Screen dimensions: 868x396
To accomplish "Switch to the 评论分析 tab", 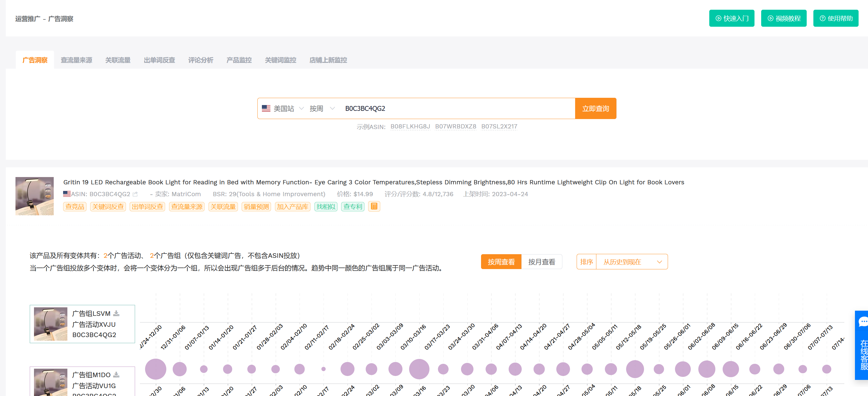I will (201, 60).
